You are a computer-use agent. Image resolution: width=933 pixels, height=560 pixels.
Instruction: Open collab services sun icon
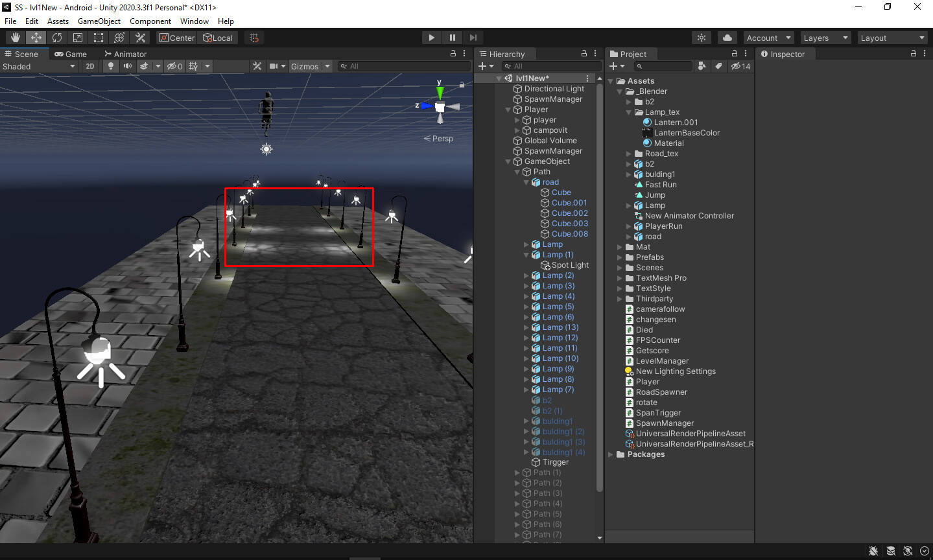click(x=702, y=38)
